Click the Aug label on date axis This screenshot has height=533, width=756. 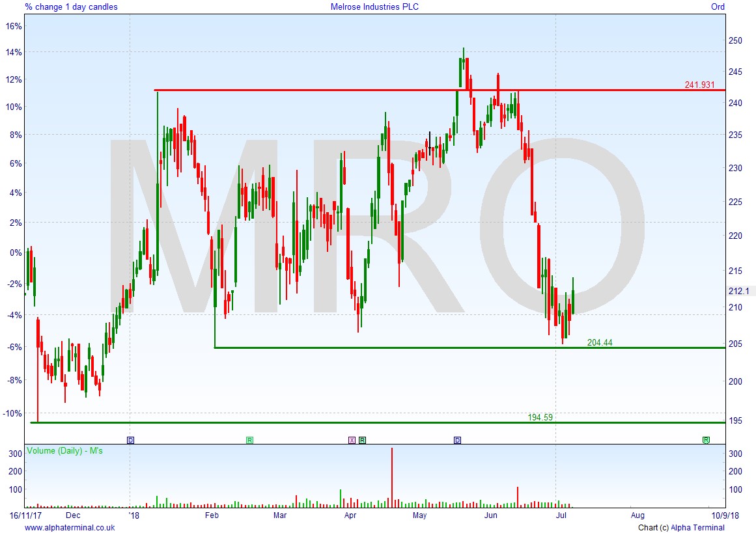tap(637, 515)
